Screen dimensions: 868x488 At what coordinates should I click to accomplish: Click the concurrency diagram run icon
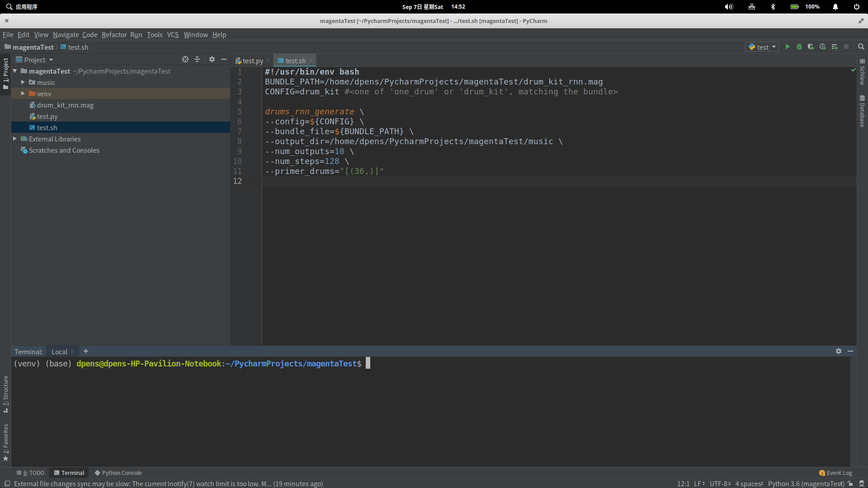click(835, 47)
